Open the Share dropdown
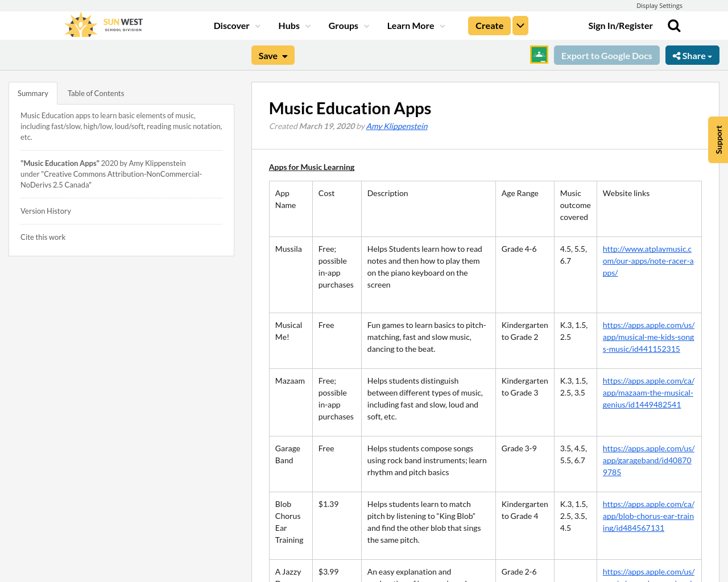Screen dimensions: 728x582 pos(692,55)
